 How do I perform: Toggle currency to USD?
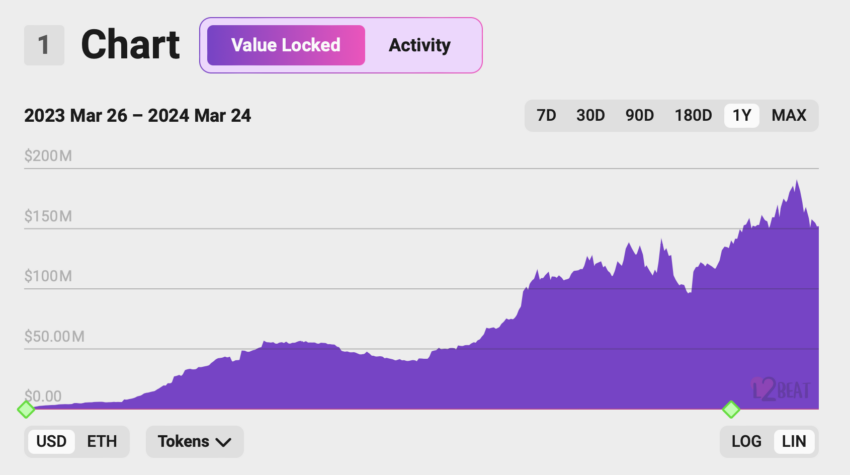(x=51, y=441)
